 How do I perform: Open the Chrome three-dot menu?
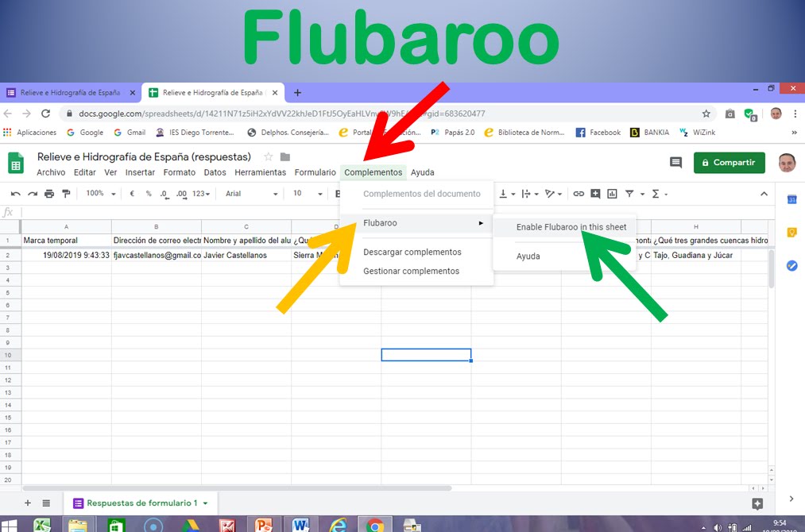(795, 114)
